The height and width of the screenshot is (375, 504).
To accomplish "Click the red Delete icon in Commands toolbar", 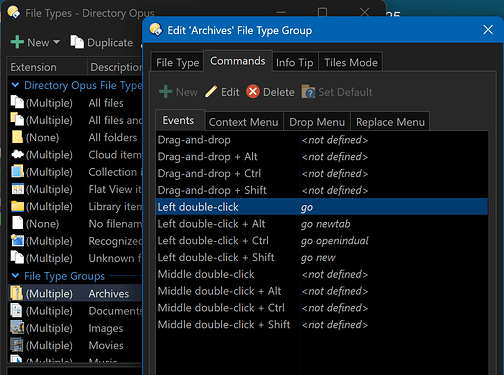I will tap(253, 91).
